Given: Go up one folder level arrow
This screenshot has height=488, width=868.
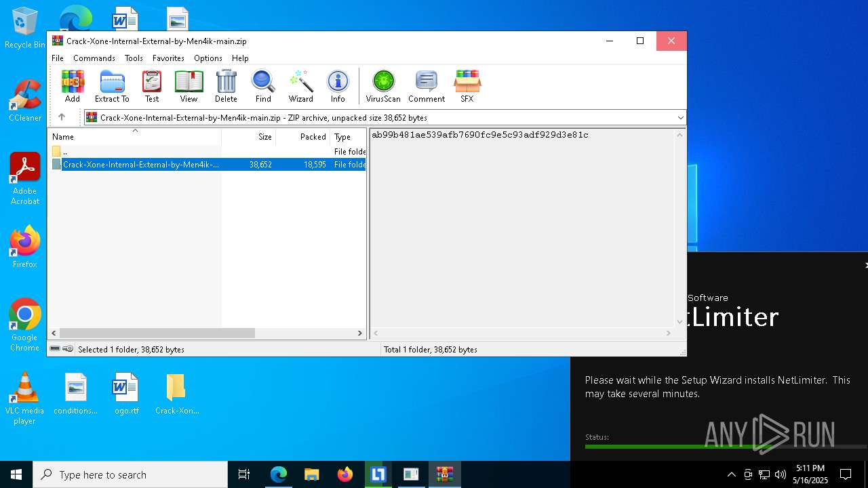Looking at the screenshot, I should (62, 117).
